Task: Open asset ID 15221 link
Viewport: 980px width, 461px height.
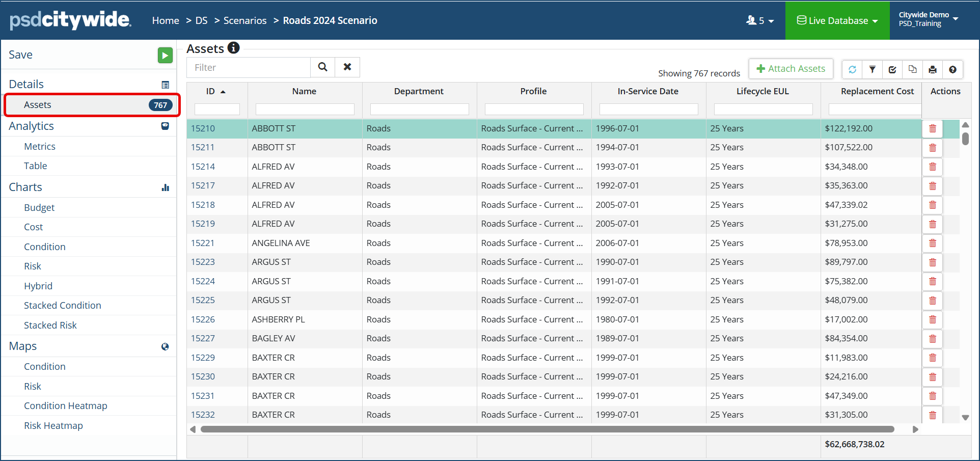Action: (203, 243)
